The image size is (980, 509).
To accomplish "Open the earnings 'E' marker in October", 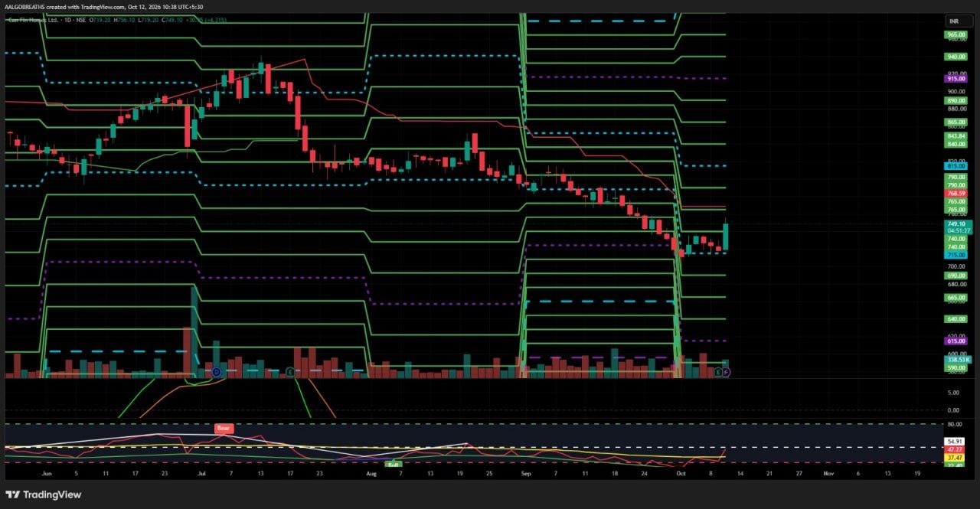I will [718, 372].
